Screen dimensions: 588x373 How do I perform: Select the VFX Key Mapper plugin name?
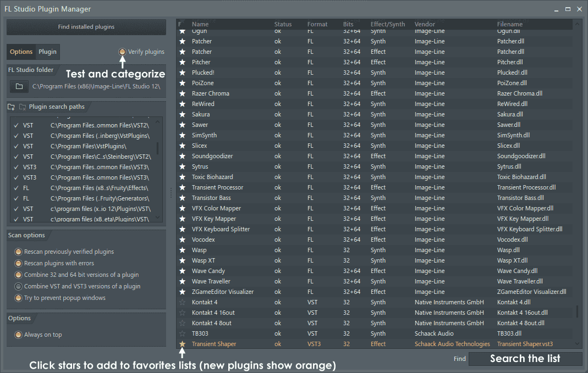[x=214, y=219]
